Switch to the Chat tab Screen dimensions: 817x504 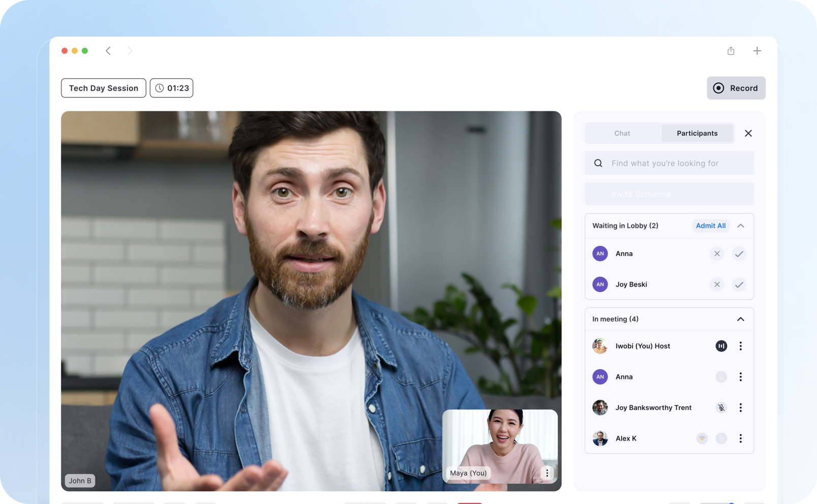coord(622,133)
